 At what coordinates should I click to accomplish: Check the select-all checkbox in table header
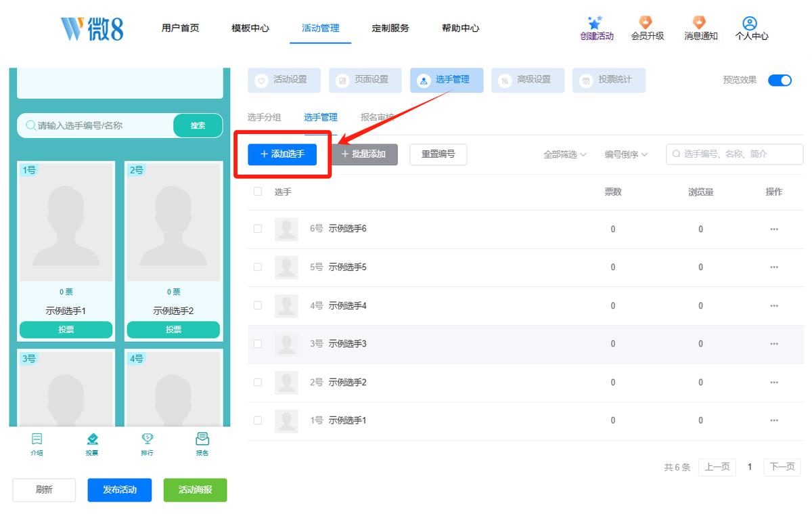click(x=258, y=192)
